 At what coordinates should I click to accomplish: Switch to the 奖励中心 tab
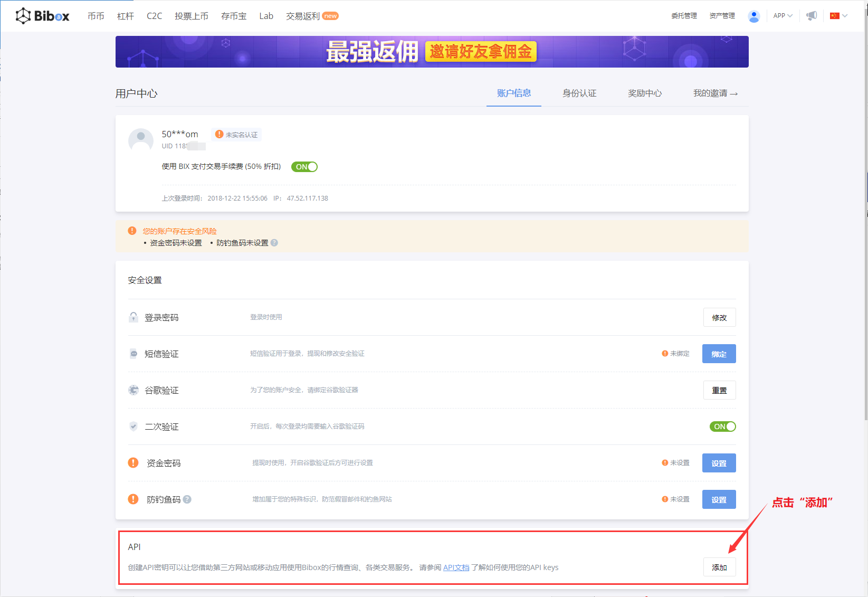pyautogui.click(x=645, y=93)
